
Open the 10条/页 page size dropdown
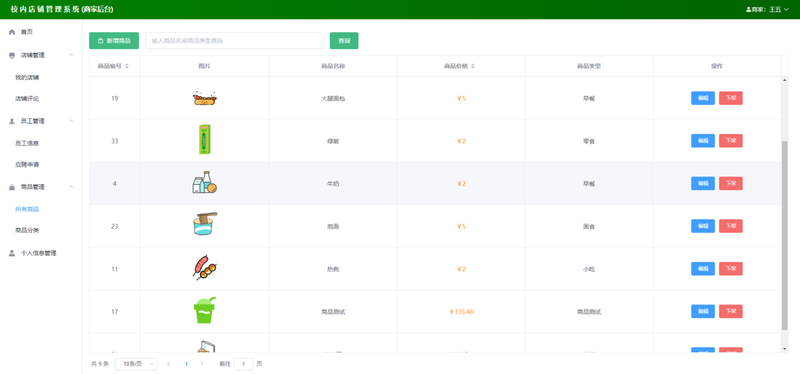tap(136, 364)
